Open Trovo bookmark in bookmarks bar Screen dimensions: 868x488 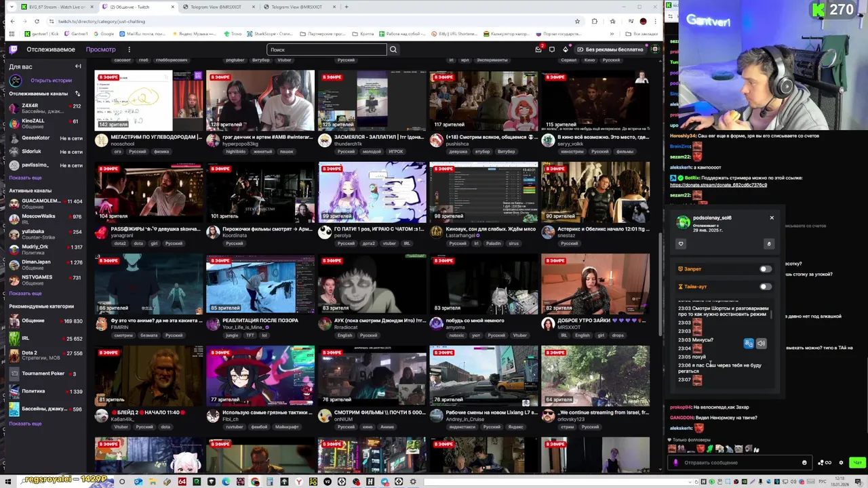[x=234, y=34]
